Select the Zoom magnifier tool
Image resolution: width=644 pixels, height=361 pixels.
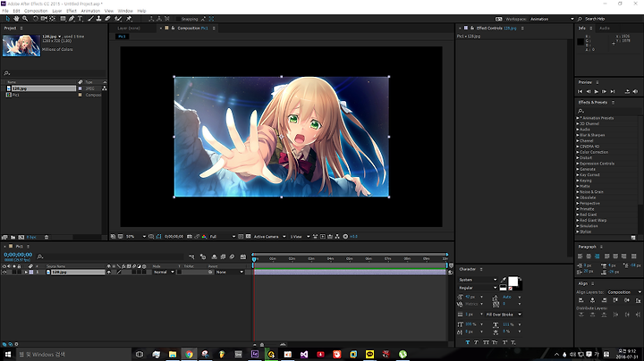tap(25, 19)
